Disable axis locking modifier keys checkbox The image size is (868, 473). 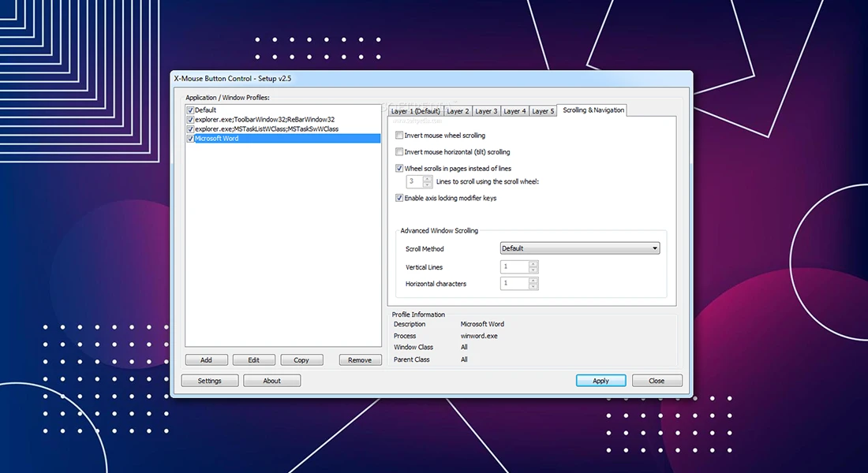coord(399,198)
